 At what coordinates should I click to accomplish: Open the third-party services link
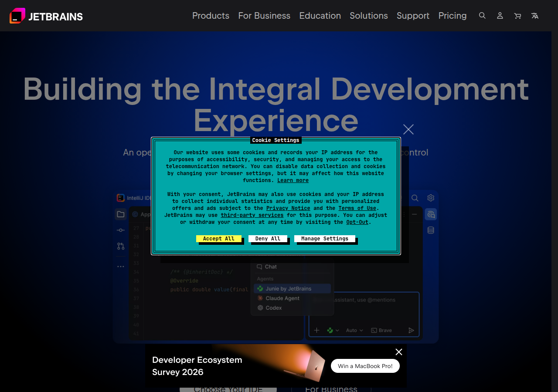click(x=252, y=215)
